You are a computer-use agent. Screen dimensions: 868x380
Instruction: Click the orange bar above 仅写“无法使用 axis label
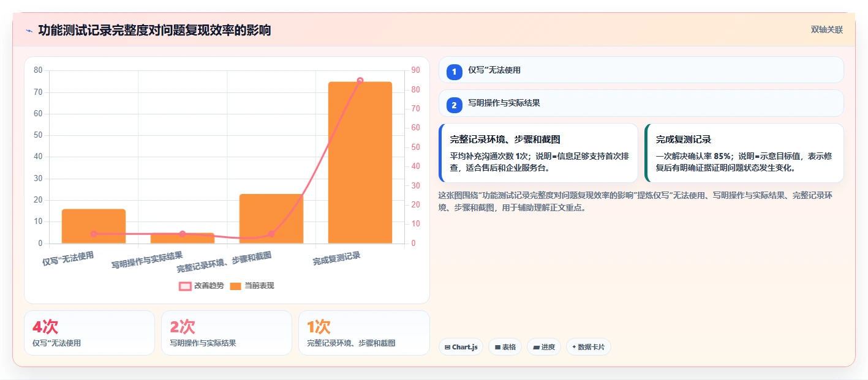coord(94,226)
